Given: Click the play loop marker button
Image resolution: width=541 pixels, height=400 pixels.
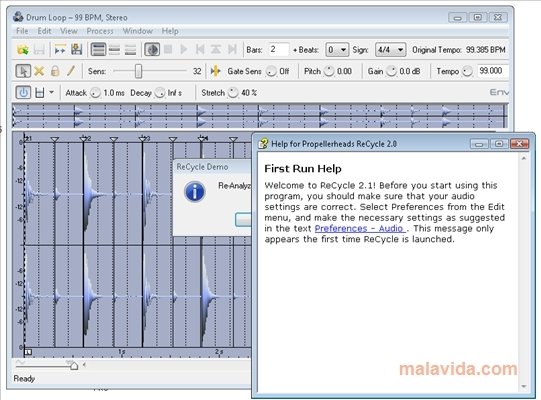Looking at the screenshot, I should tap(216, 50).
